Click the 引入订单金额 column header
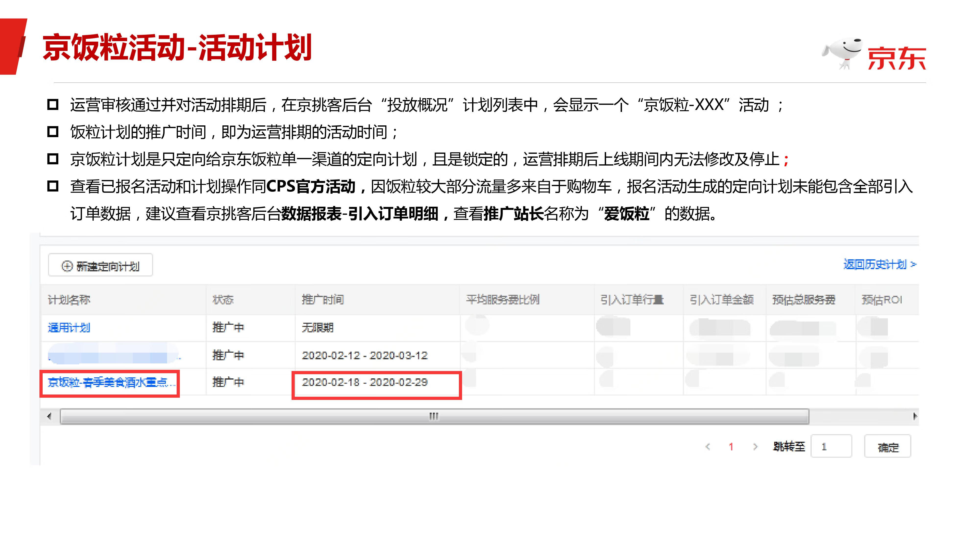 tap(721, 300)
